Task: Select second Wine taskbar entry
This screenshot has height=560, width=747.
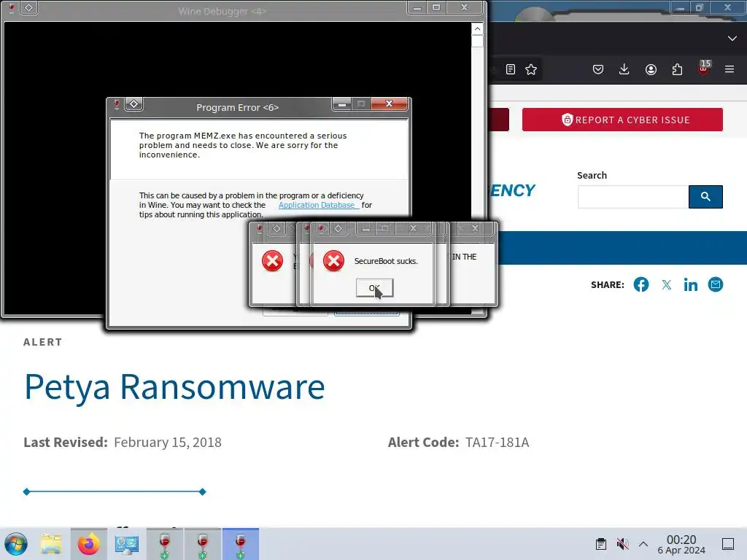Action: (x=203, y=544)
